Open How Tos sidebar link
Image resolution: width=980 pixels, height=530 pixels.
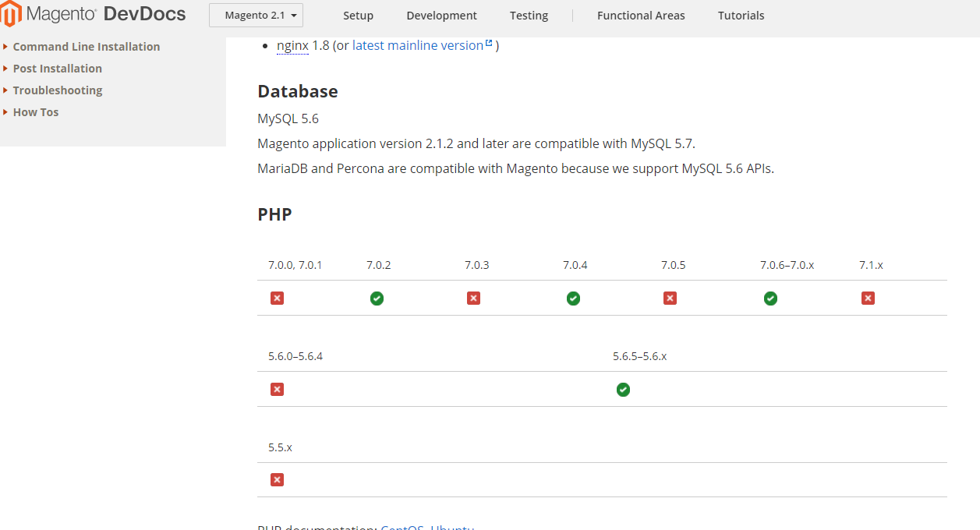pyautogui.click(x=36, y=112)
